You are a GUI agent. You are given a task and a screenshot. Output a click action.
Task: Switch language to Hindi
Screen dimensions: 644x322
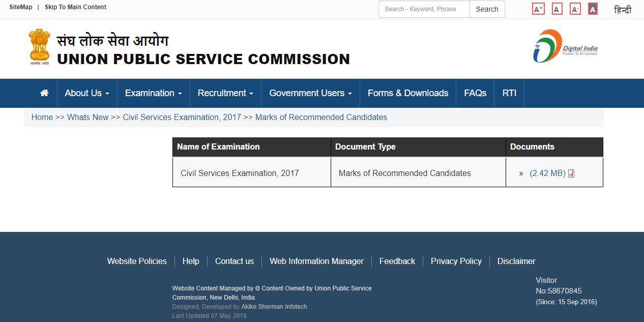(x=623, y=10)
